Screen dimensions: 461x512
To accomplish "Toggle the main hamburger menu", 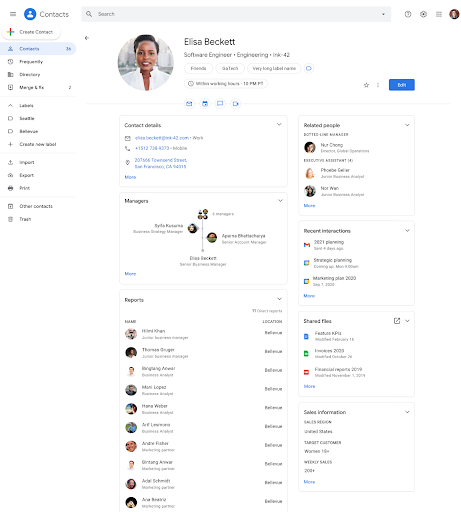I will pos(13,14).
